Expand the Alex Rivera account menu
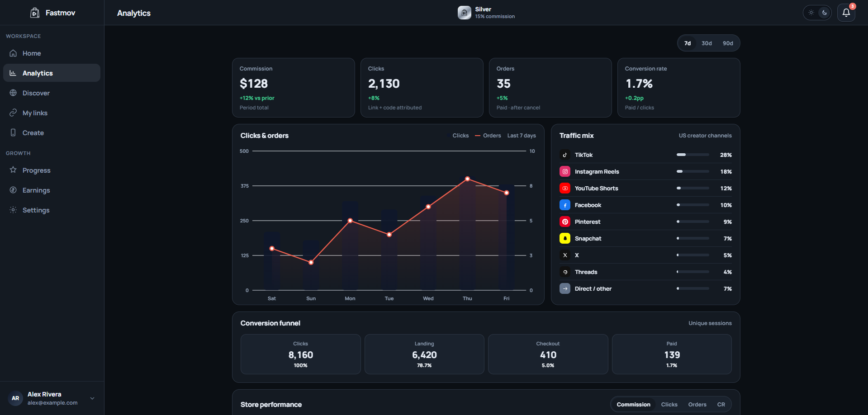This screenshot has height=415, width=868. (92, 398)
